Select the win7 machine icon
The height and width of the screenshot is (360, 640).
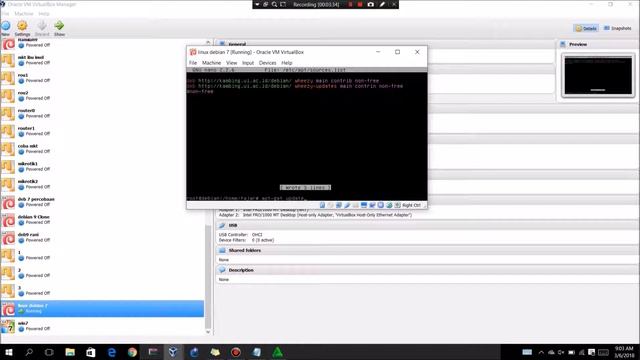(8, 326)
